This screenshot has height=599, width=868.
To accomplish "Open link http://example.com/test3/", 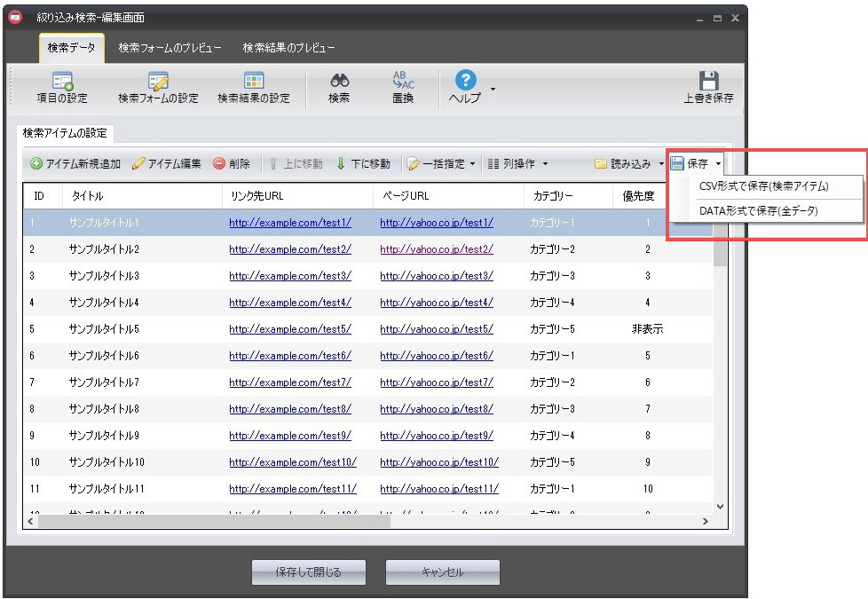I will coord(289,276).
